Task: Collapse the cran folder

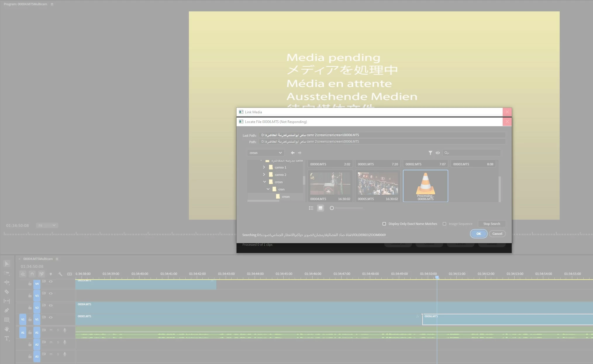Action: (268, 189)
